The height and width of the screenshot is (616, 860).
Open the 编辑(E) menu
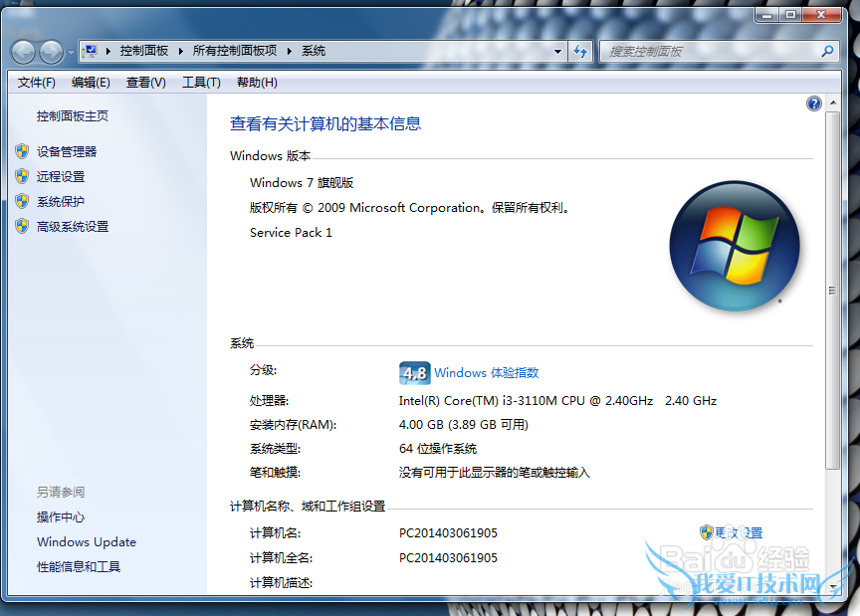tap(91, 83)
